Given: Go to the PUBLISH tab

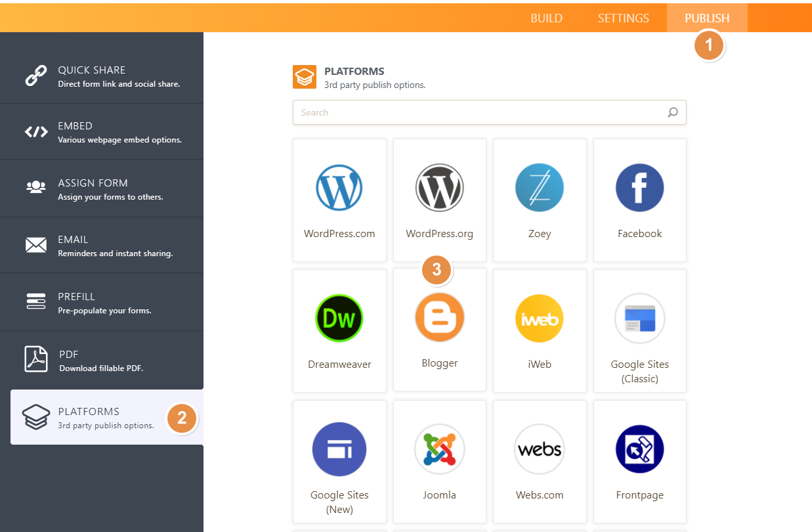Looking at the screenshot, I should pos(707,18).
